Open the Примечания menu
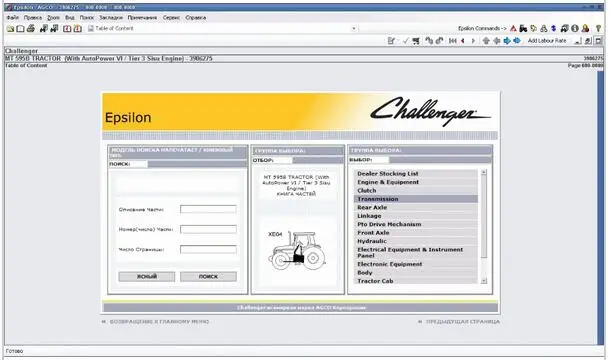 click(x=142, y=18)
